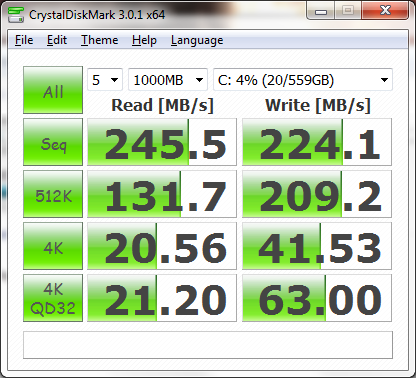Screen dimensions: 416x378
Task: Run all benchmarks with the All button
Action: coord(53,90)
